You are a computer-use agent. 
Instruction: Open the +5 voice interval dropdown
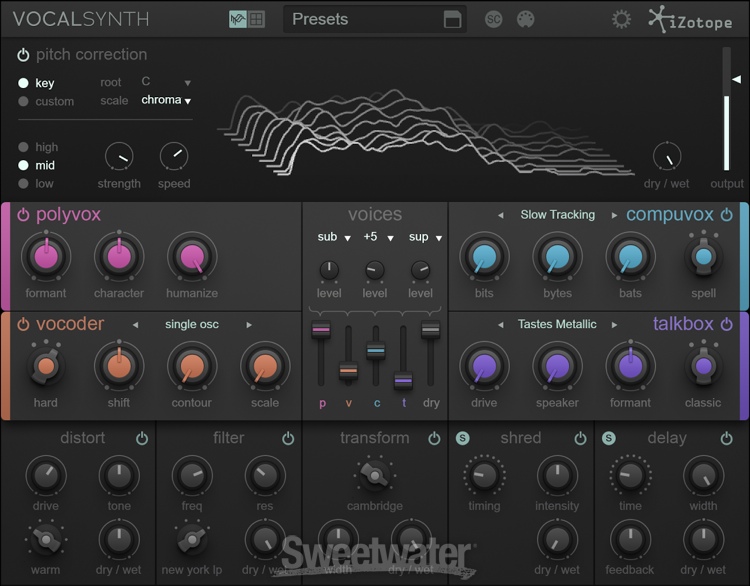tap(378, 237)
